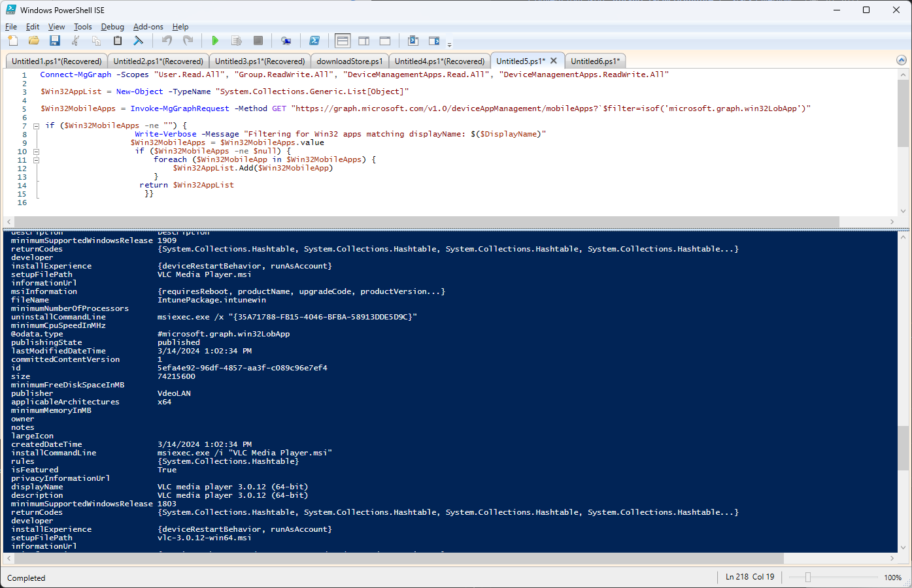Screen dimensions: 912x588
Task: Switch to the Untitled6.ps1* tab
Action: pos(596,61)
